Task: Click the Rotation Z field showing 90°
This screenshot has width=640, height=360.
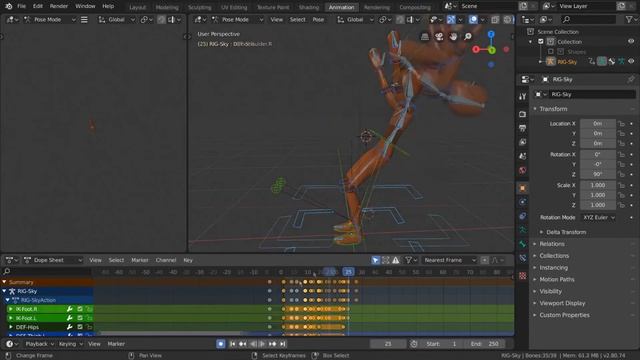Action: pos(598,174)
